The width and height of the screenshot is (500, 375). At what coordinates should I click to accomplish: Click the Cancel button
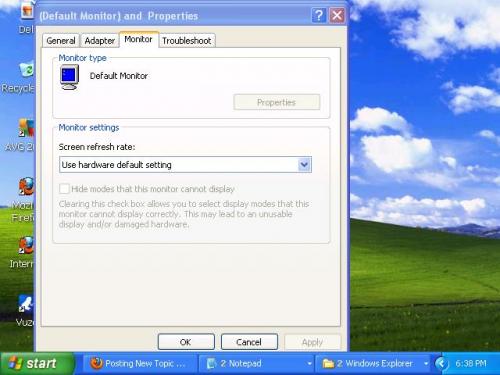point(249,342)
